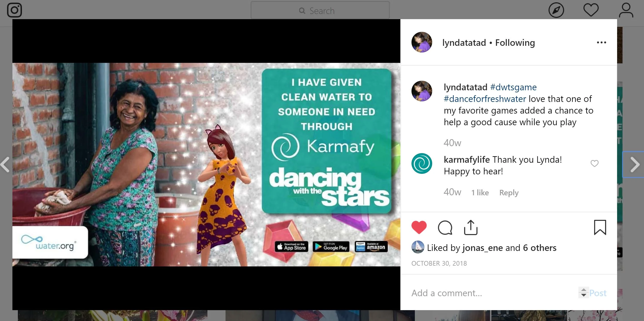
Task: Click the Following status in post header
Action: tap(515, 43)
